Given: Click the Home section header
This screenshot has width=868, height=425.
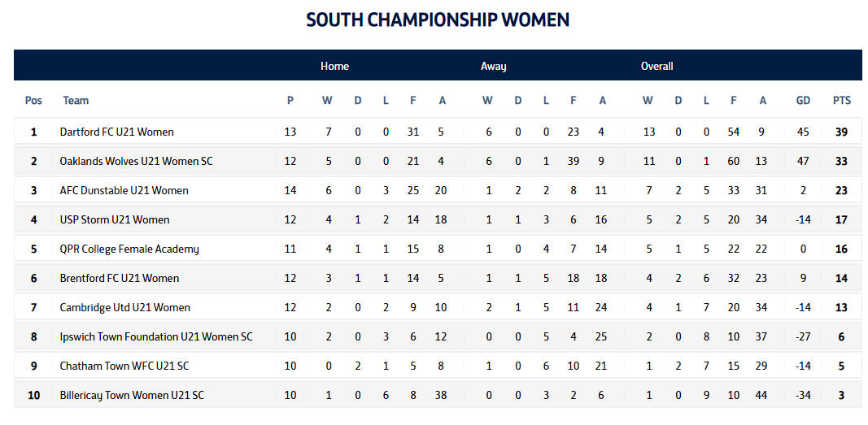Looking at the screenshot, I should pyautogui.click(x=334, y=66).
